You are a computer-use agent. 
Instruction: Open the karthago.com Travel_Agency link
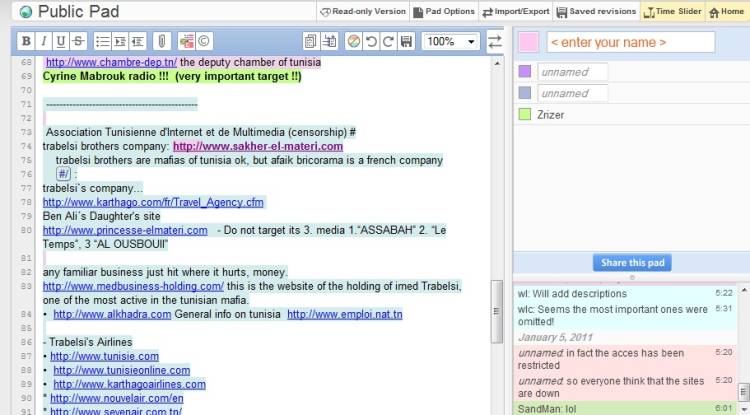[x=153, y=202]
